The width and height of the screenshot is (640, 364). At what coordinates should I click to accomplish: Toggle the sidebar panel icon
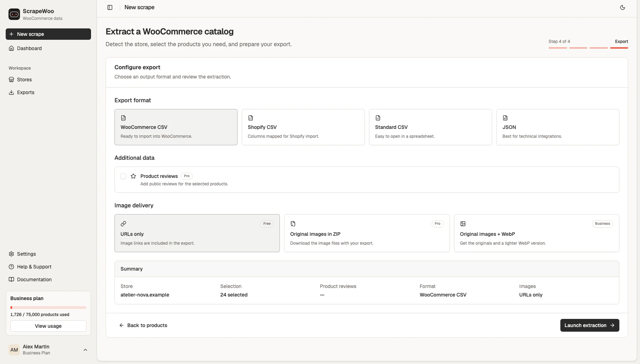tap(110, 7)
